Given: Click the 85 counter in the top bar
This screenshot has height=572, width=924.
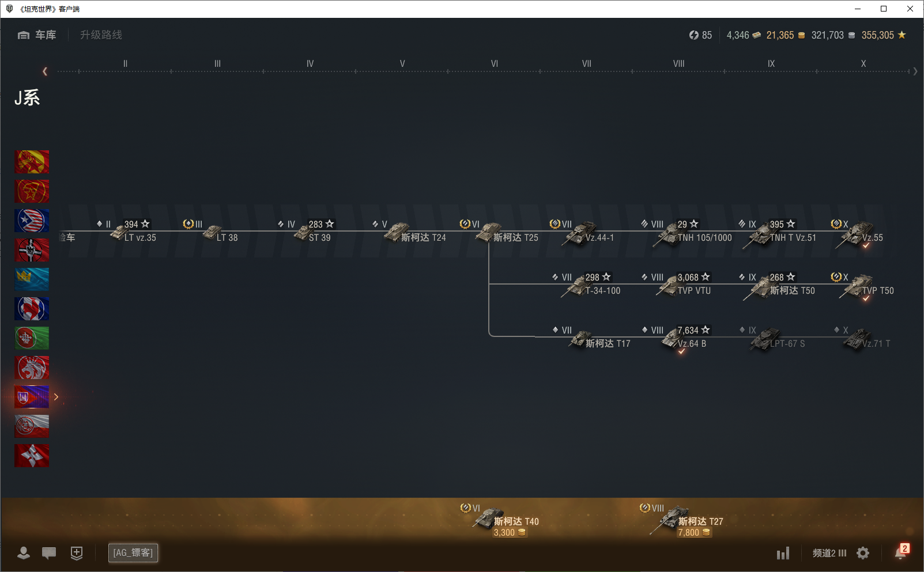Looking at the screenshot, I should click(x=700, y=35).
